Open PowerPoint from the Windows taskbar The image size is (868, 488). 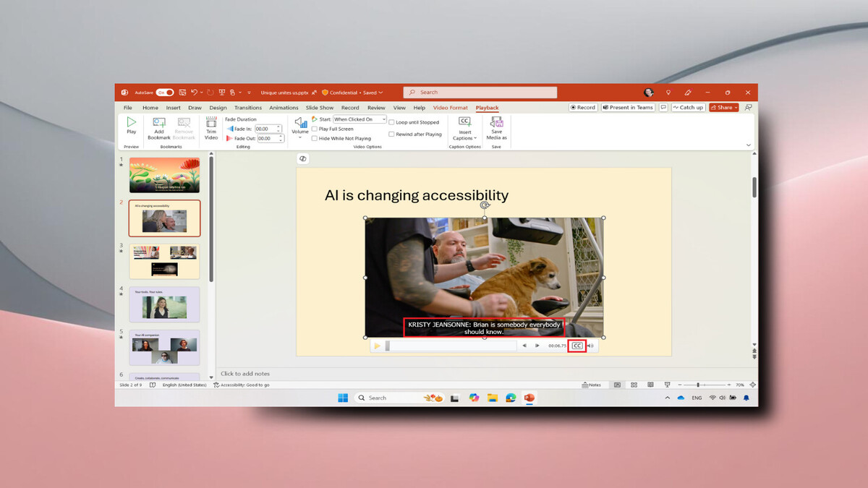529,398
